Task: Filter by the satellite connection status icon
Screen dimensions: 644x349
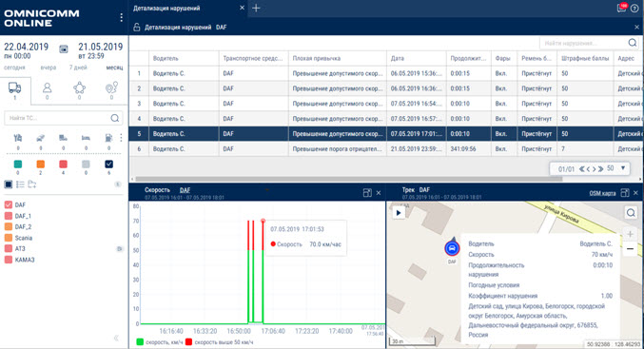Action: [41, 138]
